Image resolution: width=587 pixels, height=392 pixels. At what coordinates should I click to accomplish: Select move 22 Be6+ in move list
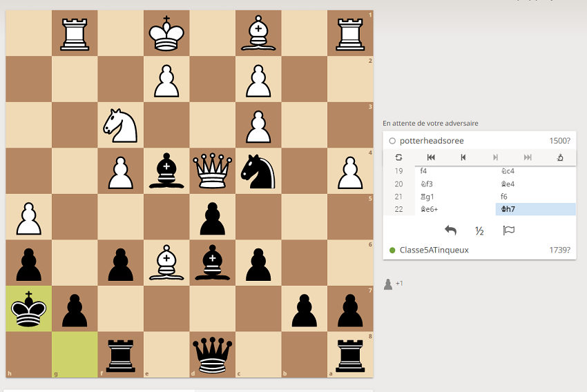(455, 209)
